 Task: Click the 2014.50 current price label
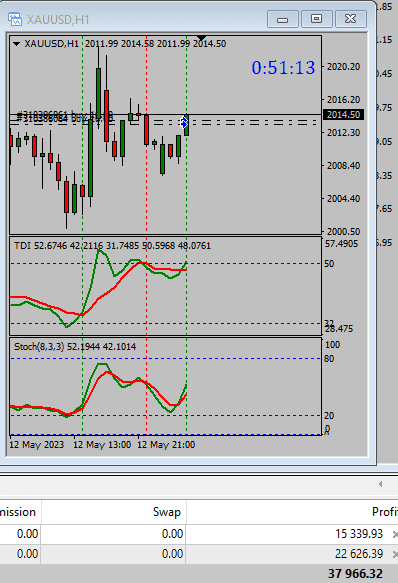[343, 115]
